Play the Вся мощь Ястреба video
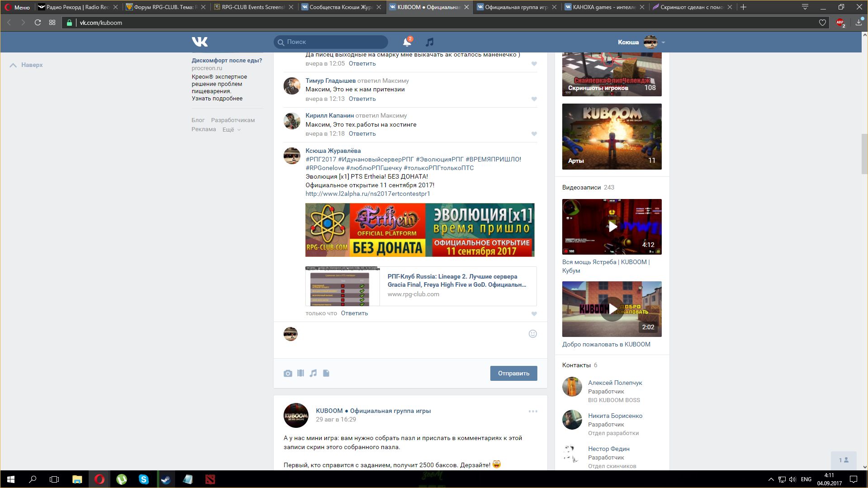Screen dimensions: 868x488 tap(612, 227)
